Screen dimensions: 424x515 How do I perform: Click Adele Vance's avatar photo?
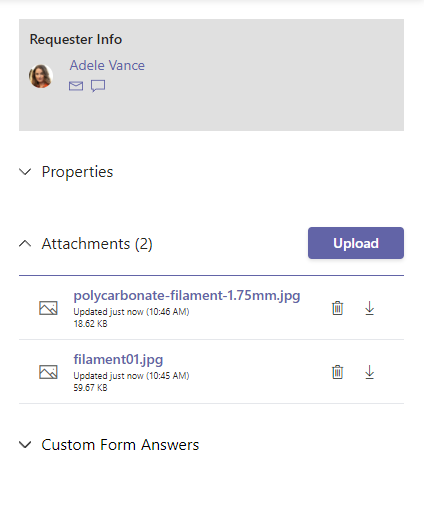click(41, 76)
